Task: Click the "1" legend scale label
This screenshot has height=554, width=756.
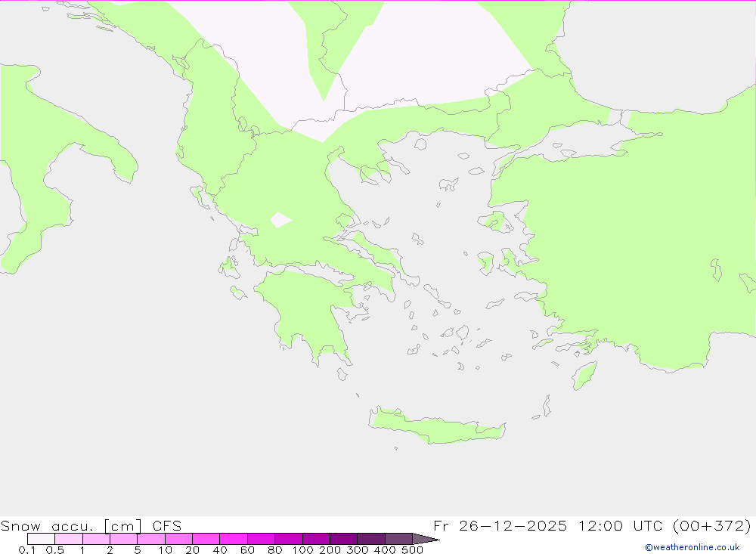Action: tap(82, 549)
